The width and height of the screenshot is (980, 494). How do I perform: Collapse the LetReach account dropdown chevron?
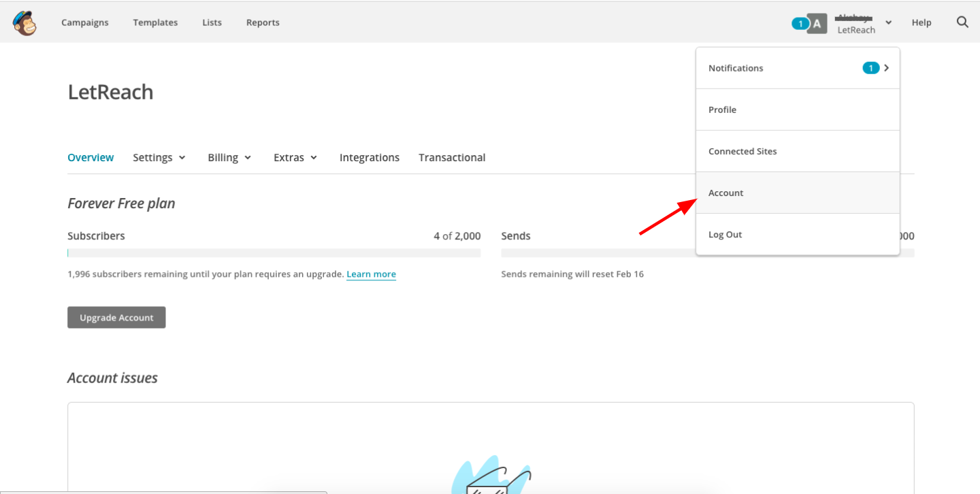tap(889, 22)
